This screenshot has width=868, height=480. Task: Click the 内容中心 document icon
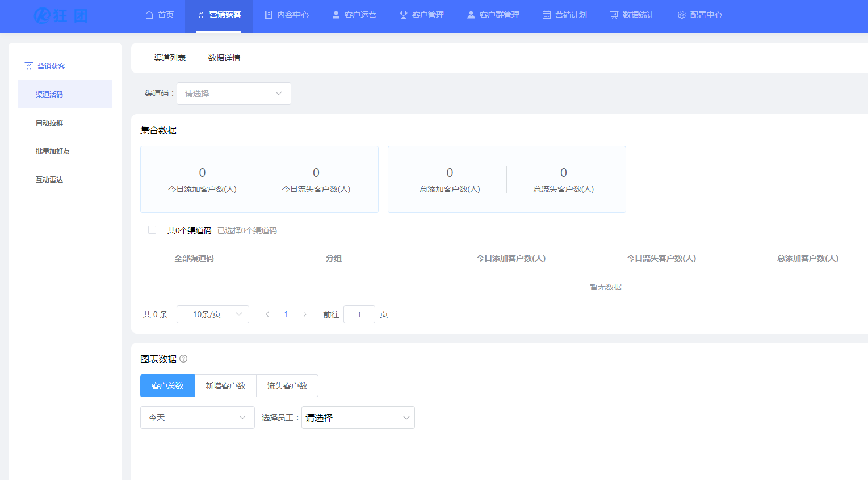[269, 15]
